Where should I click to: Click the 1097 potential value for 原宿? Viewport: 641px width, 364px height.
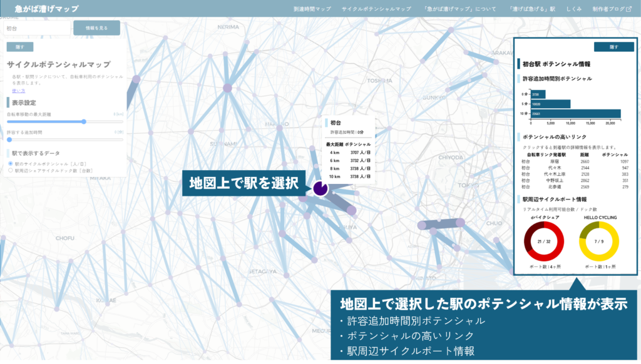pyautogui.click(x=624, y=161)
